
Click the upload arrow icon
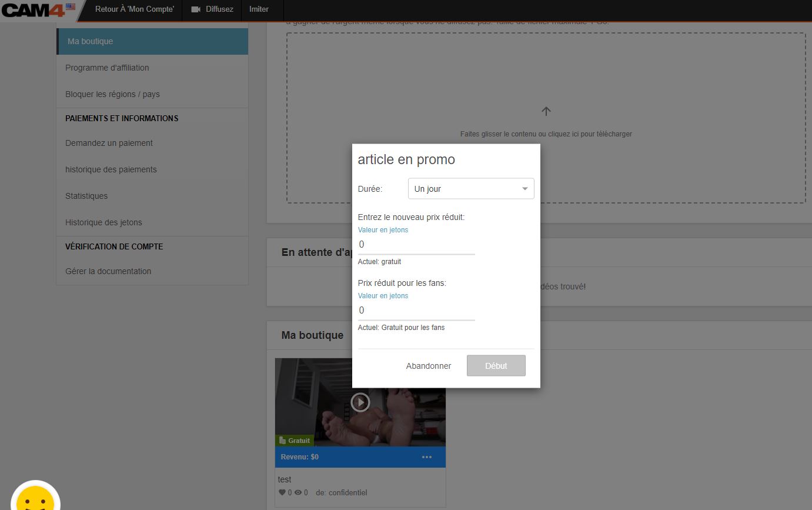point(546,111)
